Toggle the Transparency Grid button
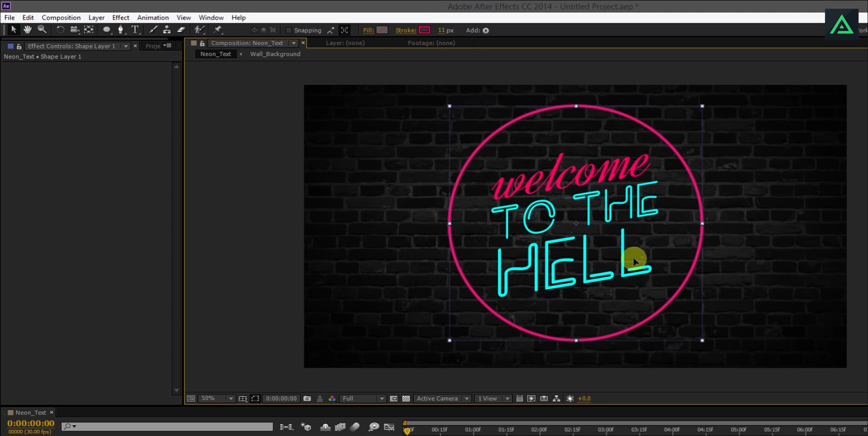 (x=406, y=398)
